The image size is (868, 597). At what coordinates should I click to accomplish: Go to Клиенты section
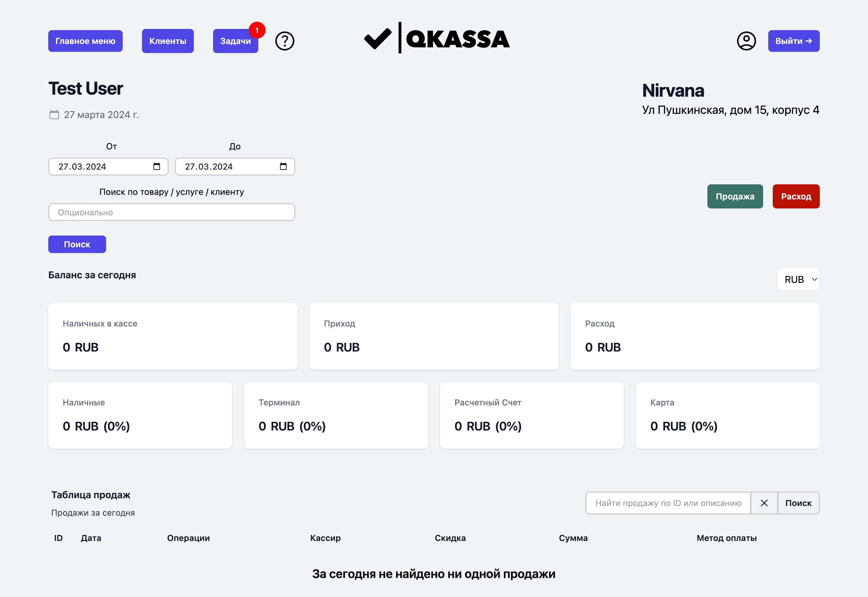point(168,41)
